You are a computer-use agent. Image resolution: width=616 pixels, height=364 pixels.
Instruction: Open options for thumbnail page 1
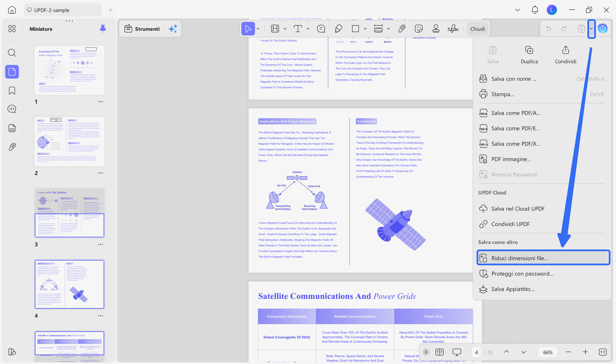point(100,101)
